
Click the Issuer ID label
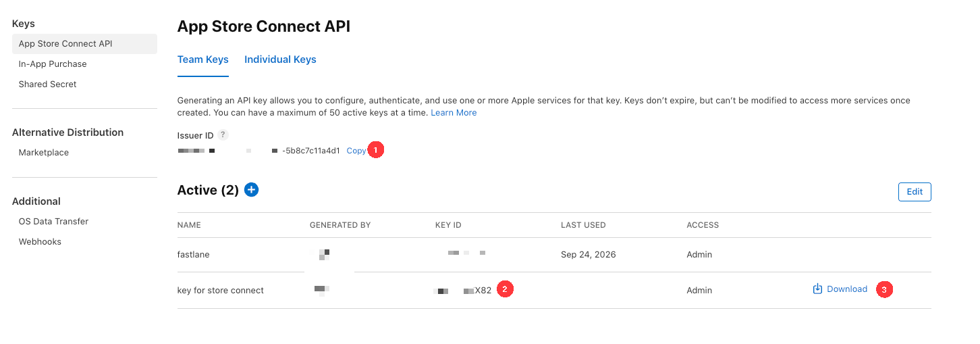coord(196,136)
